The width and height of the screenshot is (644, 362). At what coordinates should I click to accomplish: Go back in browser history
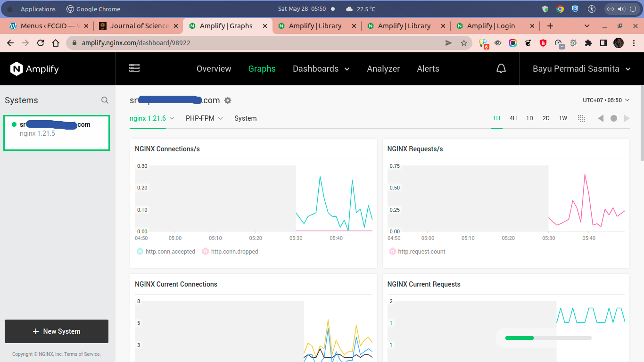[x=10, y=43]
